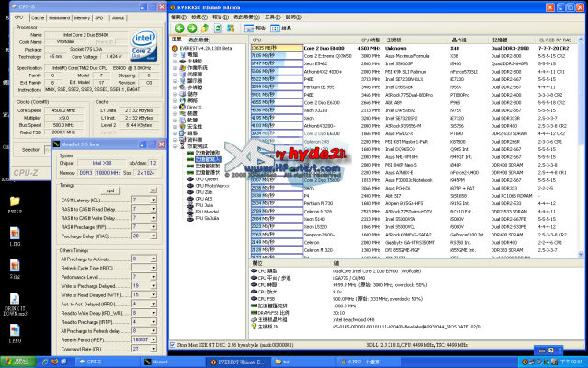Open Refresh Period (tREF) dropdown
Image resolution: width=588 pixels, height=368 pixels.
tap(153, 339)
